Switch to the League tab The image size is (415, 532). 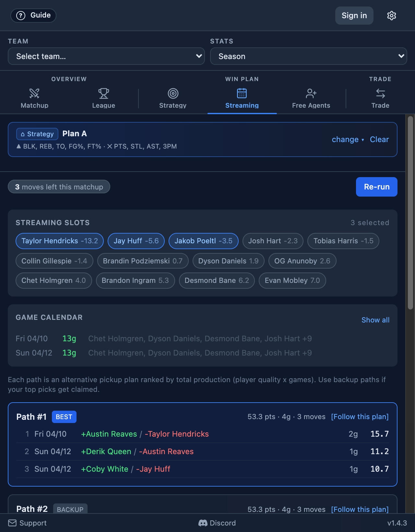click(x=104, y=99)
